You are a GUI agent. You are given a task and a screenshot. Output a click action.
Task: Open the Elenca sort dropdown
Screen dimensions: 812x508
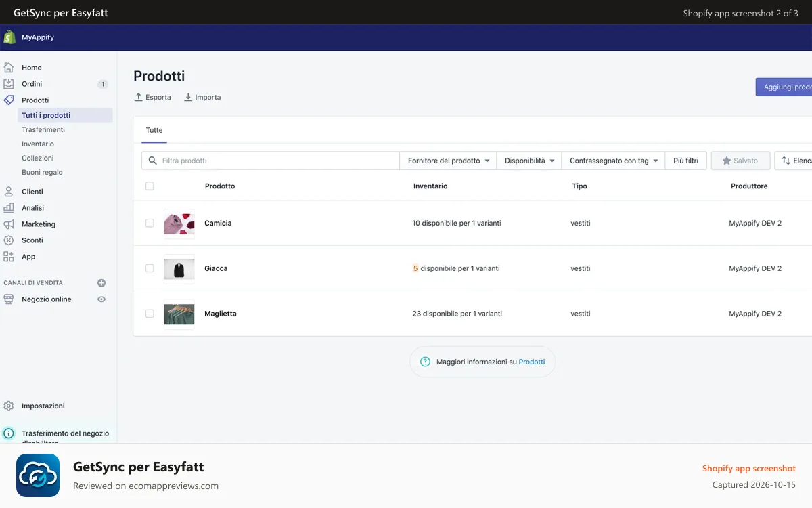point(793,161)
